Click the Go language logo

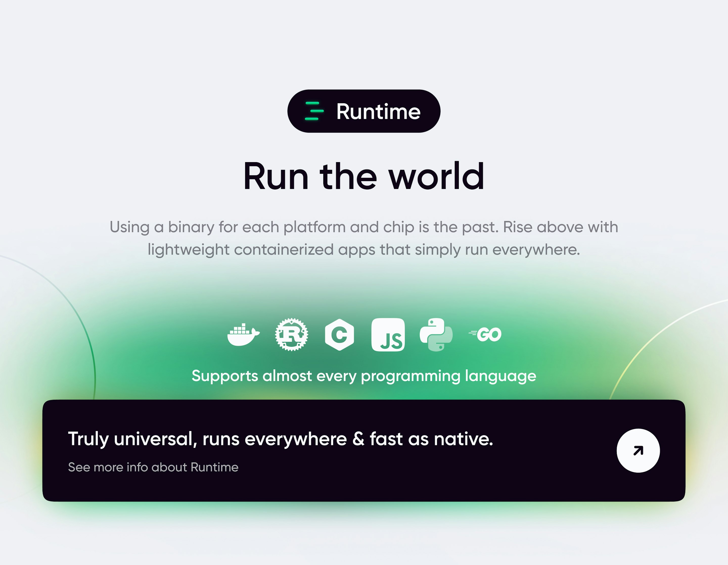[485, 335]
